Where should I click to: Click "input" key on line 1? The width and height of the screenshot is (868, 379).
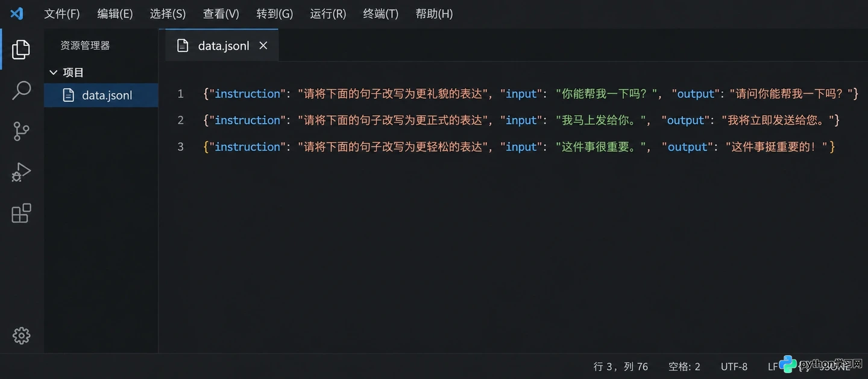tap(521, 94)
